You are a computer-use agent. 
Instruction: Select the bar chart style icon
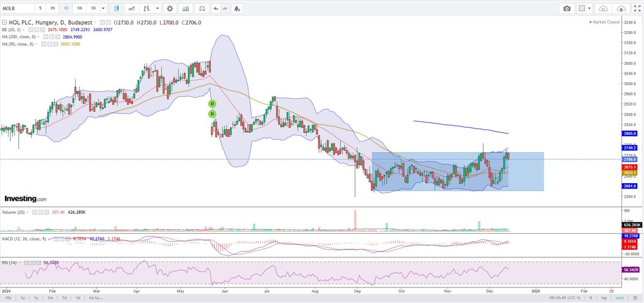[147, 9]
